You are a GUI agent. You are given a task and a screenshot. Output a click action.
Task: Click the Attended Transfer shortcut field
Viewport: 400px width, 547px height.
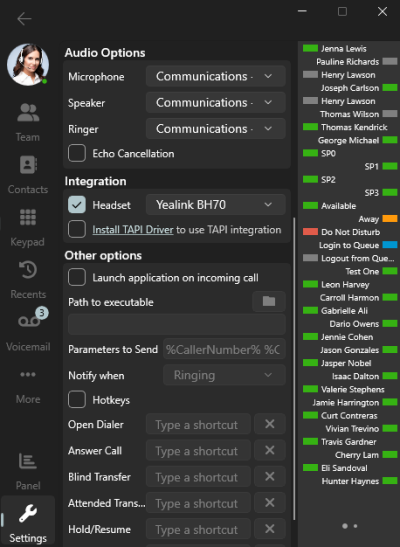click(198, 503)
